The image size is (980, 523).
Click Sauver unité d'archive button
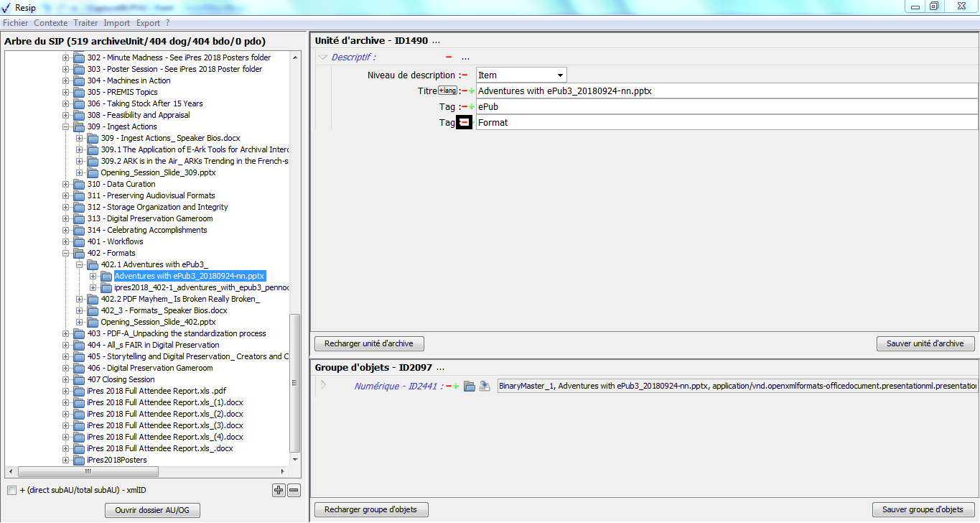pyautogui.click(x=925, y=343)
